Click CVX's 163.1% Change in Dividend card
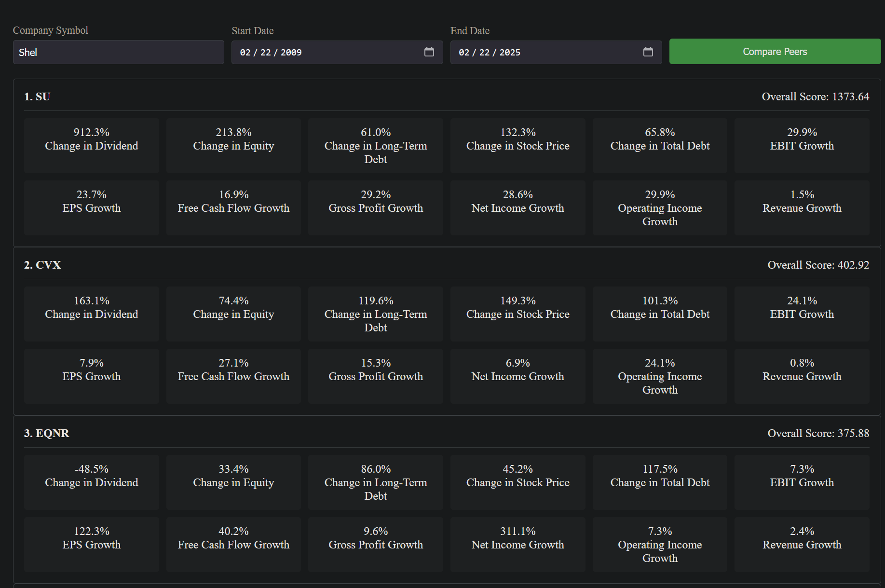885x588 pixels. (92, 314)
